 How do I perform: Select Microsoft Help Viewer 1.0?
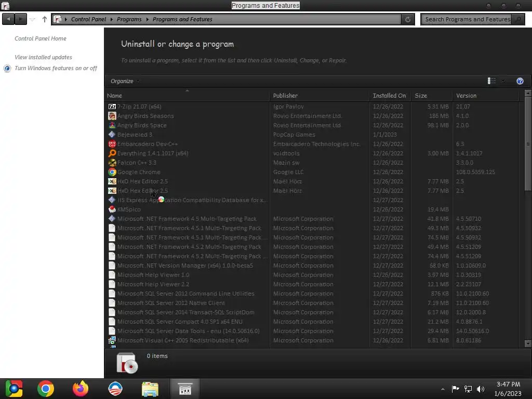[312, 275]
